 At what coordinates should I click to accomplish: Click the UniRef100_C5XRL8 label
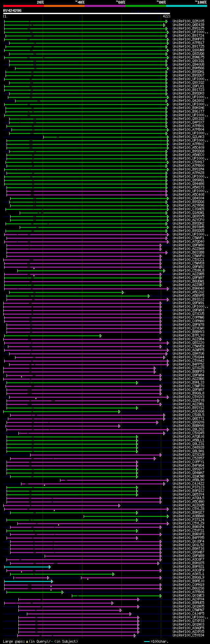click(x=188, y=270)
